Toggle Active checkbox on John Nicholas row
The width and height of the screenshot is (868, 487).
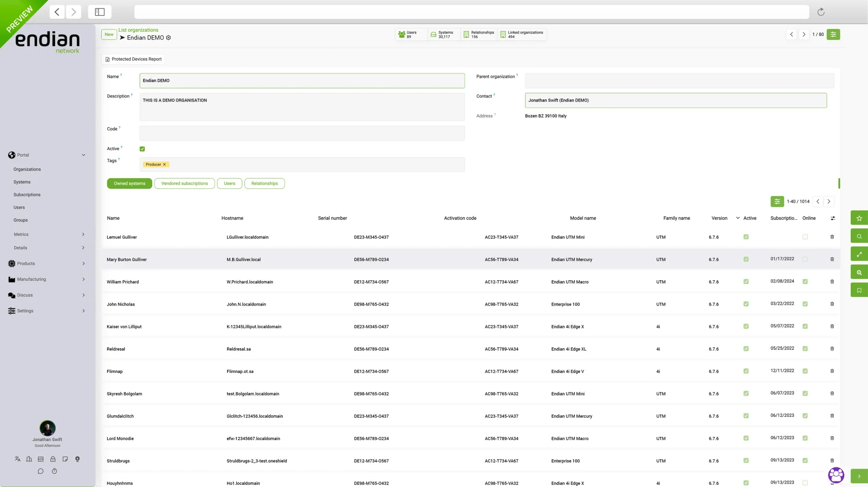coord(746,304)
